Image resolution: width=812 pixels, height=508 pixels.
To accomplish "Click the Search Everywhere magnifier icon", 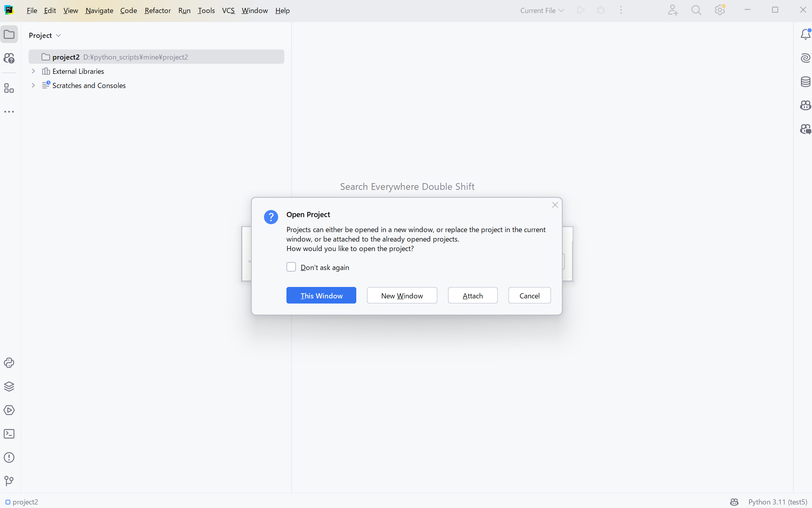I will click(x=696, y=10).
